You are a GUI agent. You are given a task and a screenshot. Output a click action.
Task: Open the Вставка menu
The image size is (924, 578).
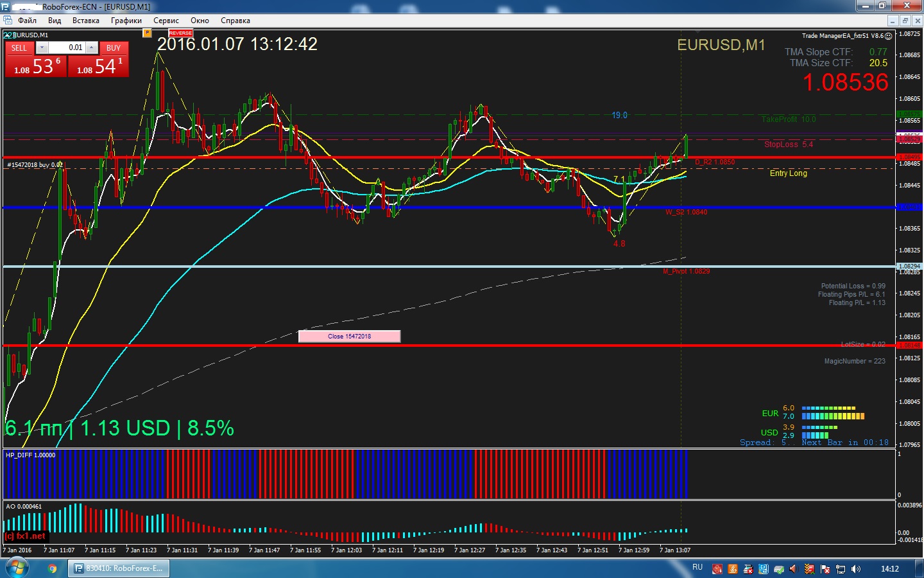click(x=86, y=21)
